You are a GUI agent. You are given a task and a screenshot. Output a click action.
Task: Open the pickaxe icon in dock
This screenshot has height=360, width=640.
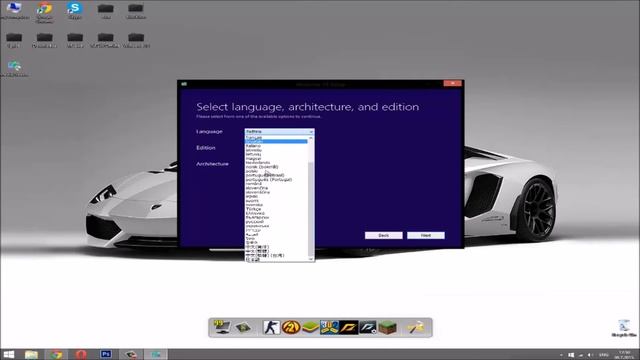click(x=416, y=327)
